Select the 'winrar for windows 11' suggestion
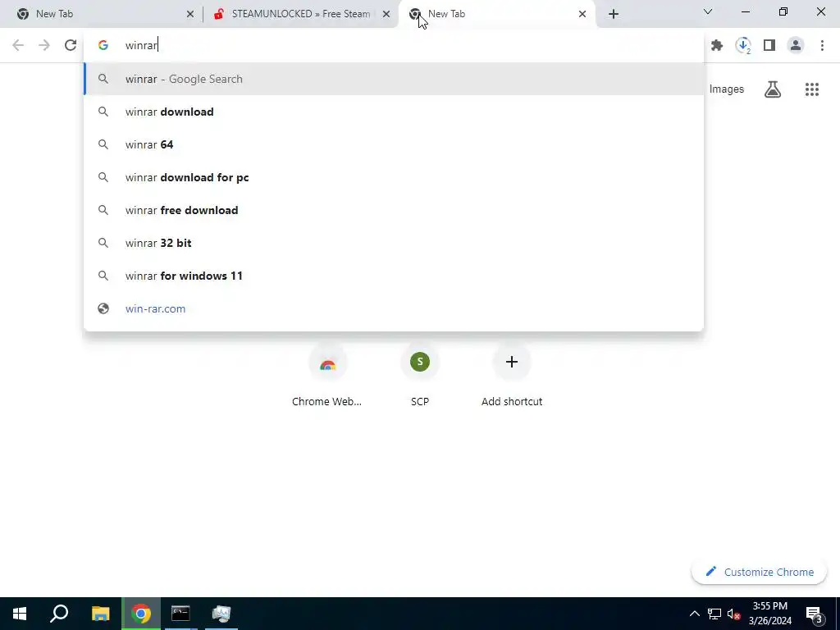Screen dimensions: 840x630 click(394, 276)
